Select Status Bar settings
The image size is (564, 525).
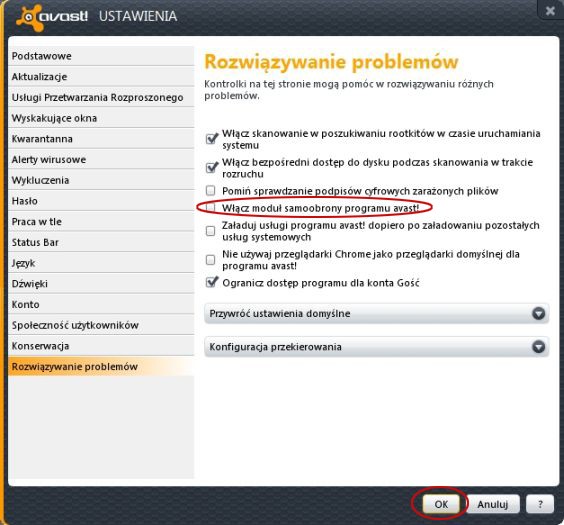click(101, 242)
